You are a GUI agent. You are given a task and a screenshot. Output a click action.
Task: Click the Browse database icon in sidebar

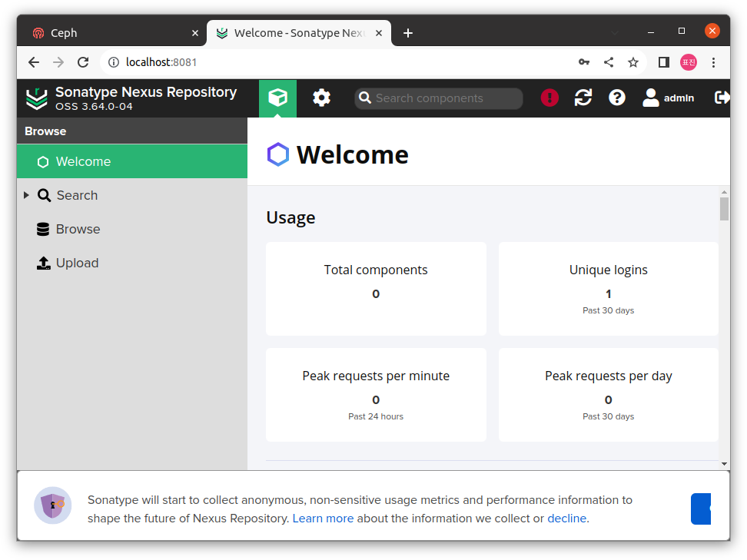(x=43, y=229)
